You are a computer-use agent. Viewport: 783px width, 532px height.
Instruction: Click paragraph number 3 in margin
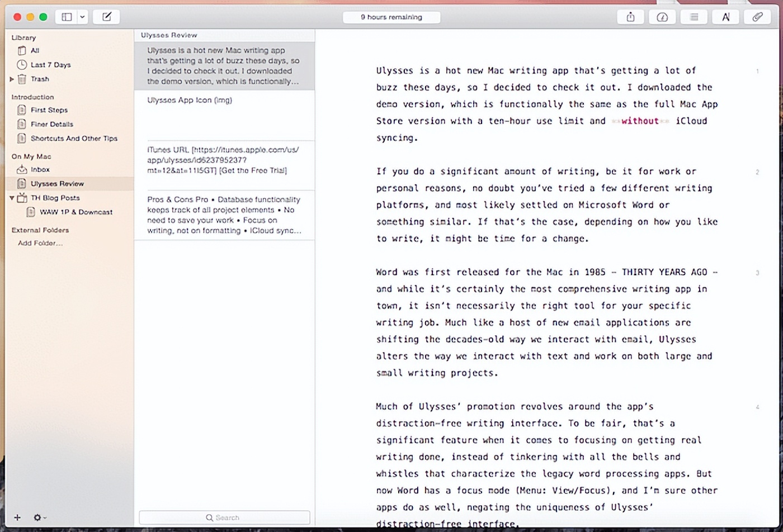(x=758, y=273)
